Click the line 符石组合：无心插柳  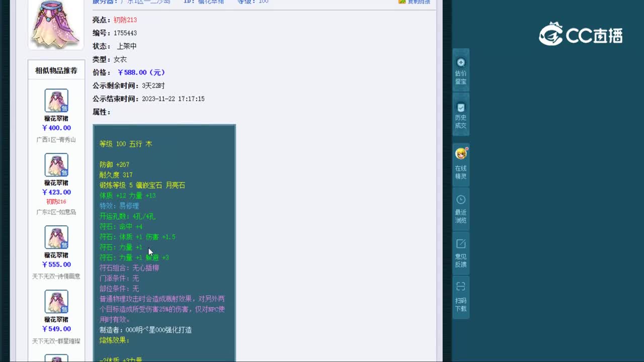coord(129,268)
